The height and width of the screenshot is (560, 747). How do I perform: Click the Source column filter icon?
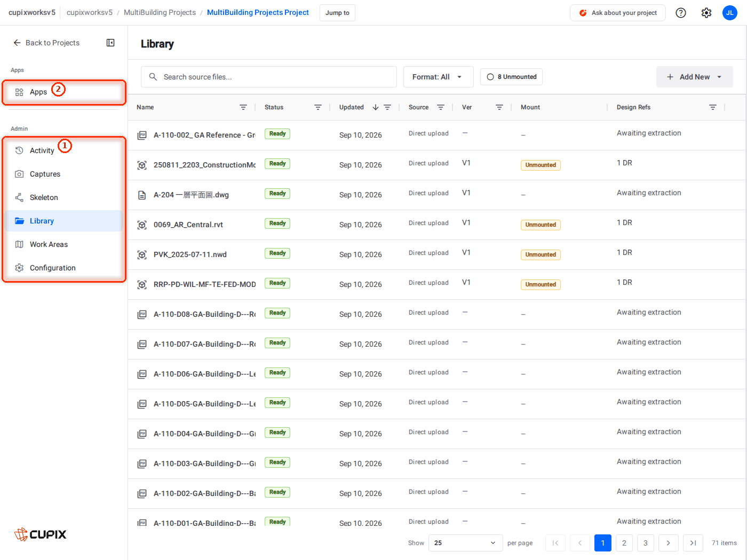click(x=441, y=107)
